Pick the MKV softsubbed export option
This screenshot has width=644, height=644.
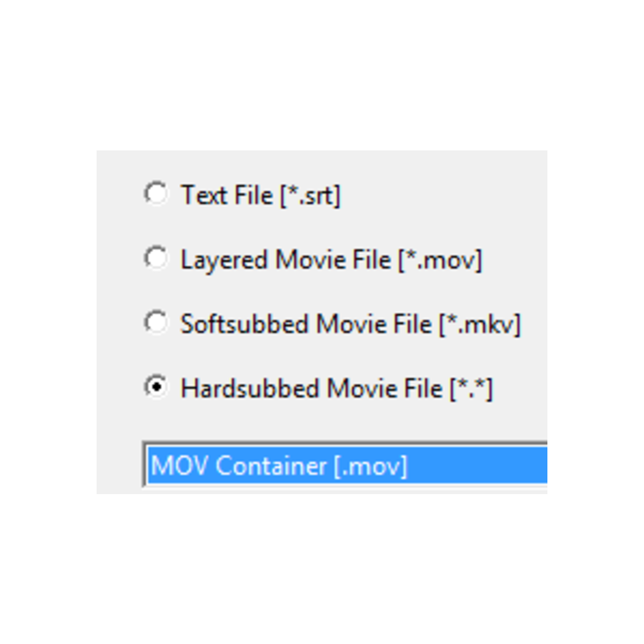(156, 323)
